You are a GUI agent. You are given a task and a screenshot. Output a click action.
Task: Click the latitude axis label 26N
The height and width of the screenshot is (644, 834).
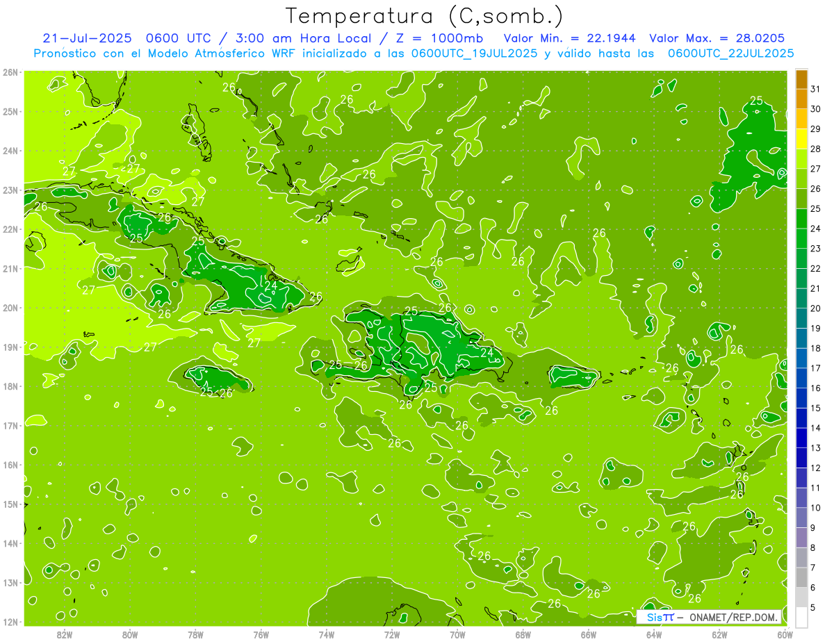pos(10,72)
